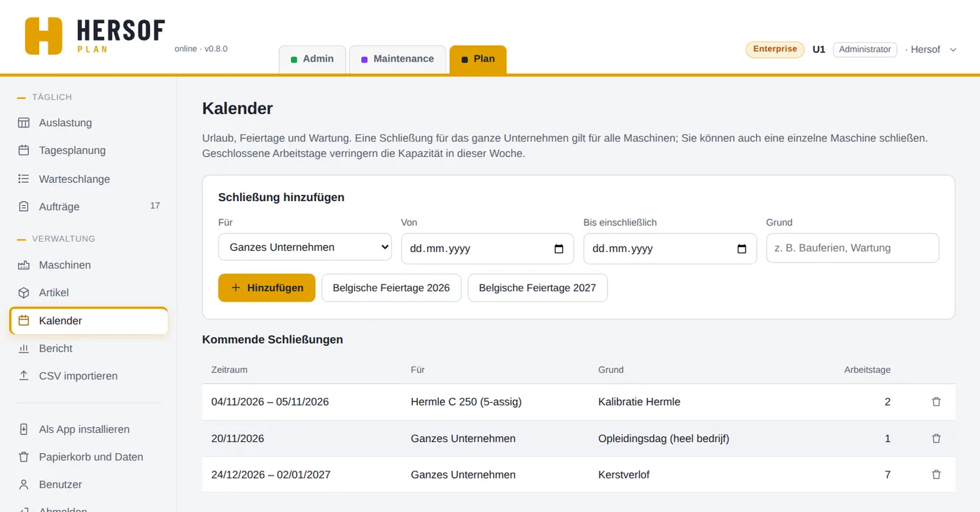Add Belgische Feiertage 2026
980x512 pixels.
pyautogui.click(x=391, y=288)
